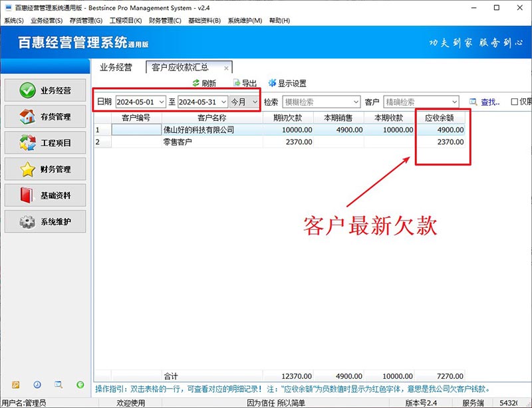The height and width of the screenshot is (408, 532).
Task: Click the 业务经营 sidebar button label
Action: pos(56,90)
